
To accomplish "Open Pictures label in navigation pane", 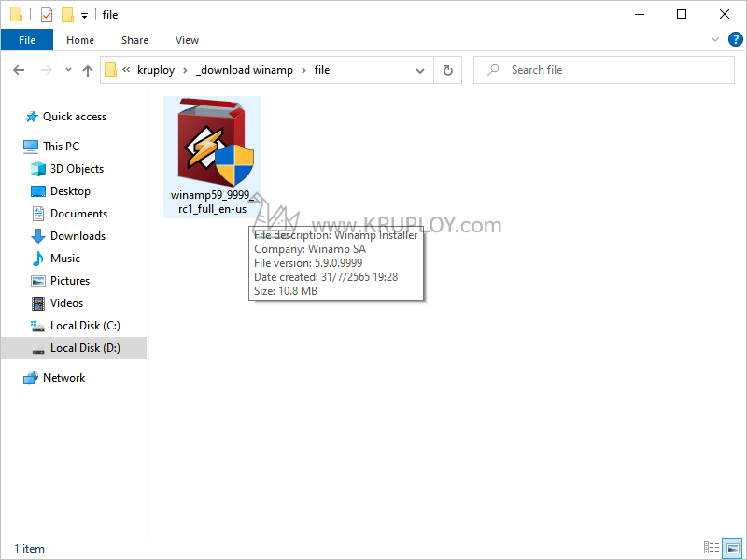I will (x=70, y=281).
